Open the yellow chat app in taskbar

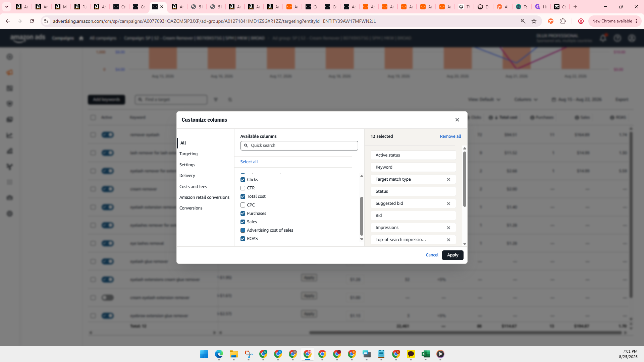tap(411, 354)
